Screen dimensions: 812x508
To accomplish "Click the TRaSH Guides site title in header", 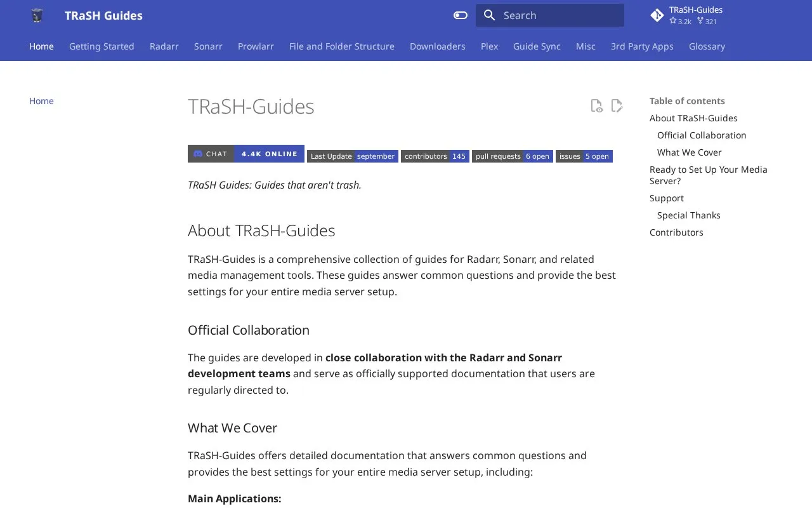I will pyautogui.click(x=103, y=15).
